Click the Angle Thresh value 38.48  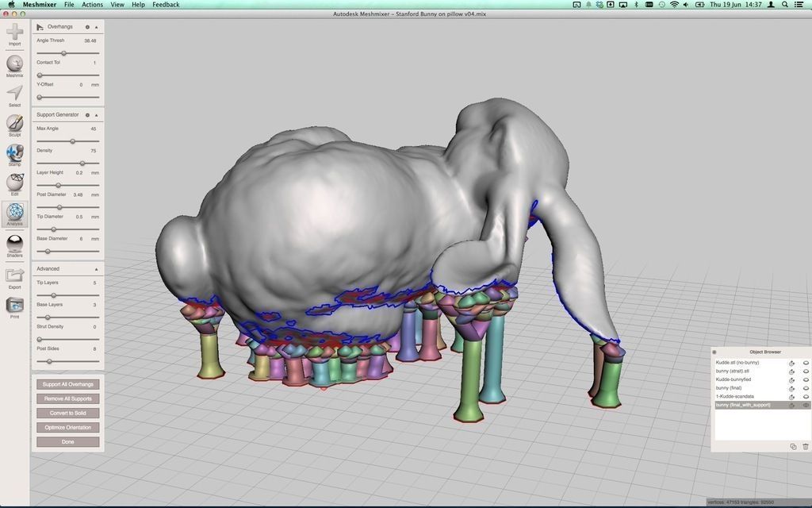(90, 40)
